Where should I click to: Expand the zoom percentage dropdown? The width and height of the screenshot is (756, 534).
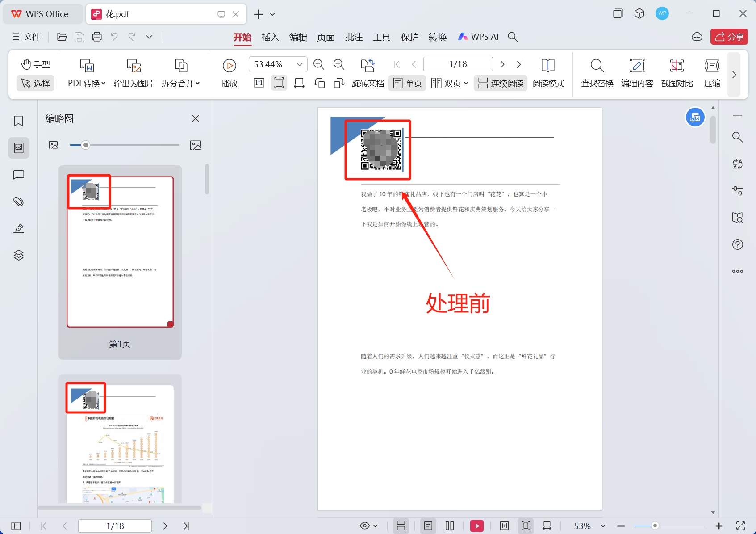pyautogui.click(x=300, y=64)
